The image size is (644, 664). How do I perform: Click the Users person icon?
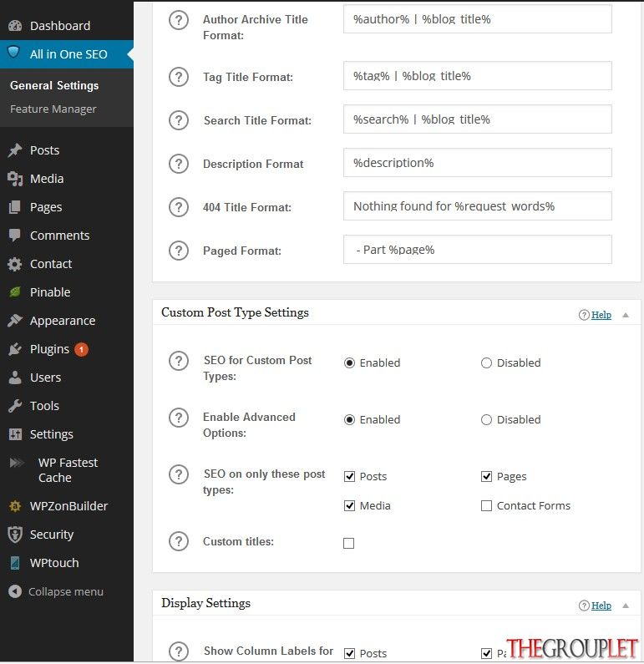click(x=15, y=378)
